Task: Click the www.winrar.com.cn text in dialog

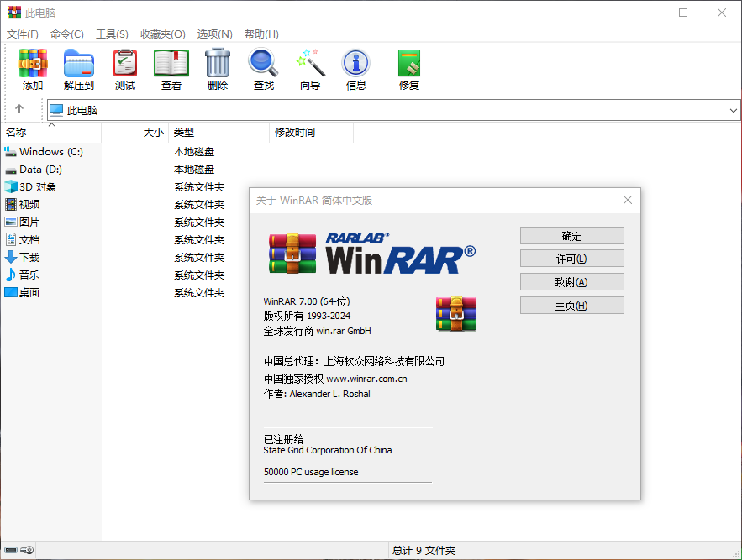Action: coord(366,379)
